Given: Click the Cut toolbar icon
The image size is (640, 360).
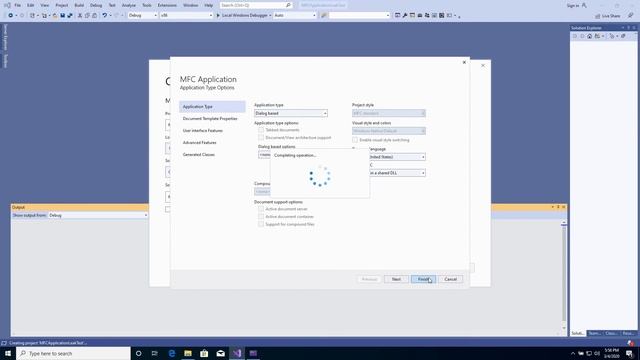Looking at the screenshot, I should 80,16.
